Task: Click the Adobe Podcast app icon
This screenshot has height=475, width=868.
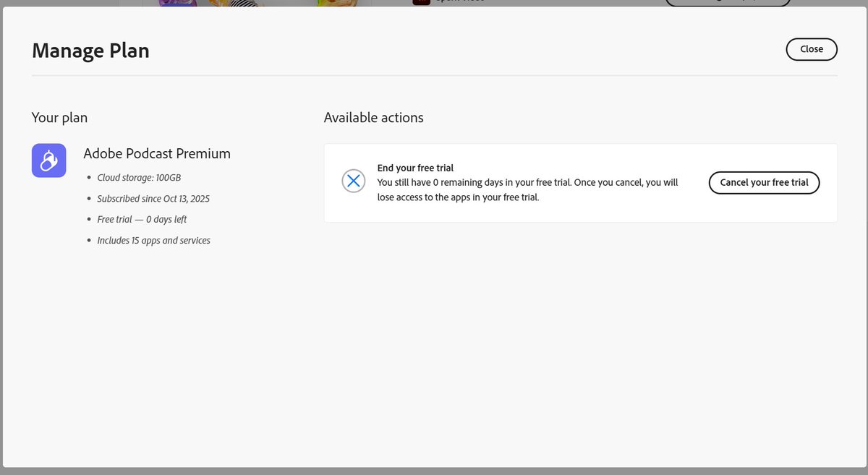Action: [49, 161]
